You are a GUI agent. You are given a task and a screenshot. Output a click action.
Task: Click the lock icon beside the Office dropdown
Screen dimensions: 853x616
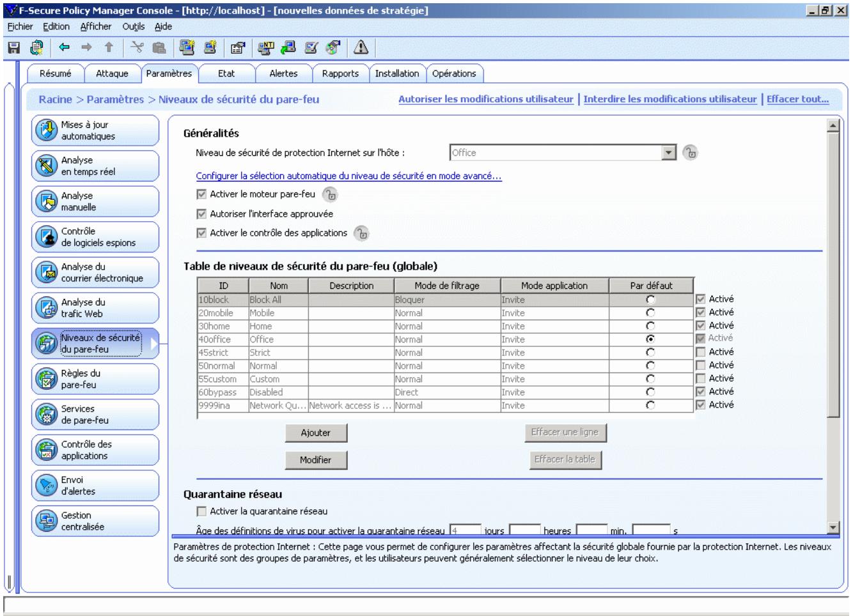coord(690,153)
